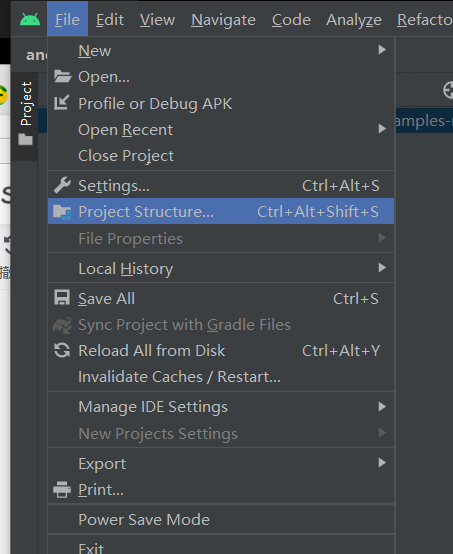This screenshot has height=554, width=453.
Task: Click the Gradle elephant sync icon
Action: [62, 325]
